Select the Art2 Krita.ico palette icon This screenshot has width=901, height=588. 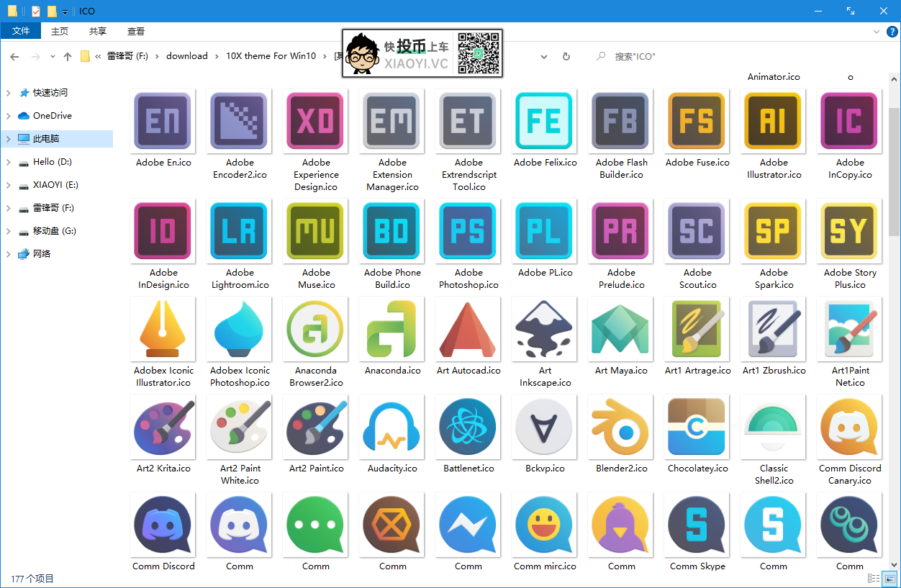[163, 427]
